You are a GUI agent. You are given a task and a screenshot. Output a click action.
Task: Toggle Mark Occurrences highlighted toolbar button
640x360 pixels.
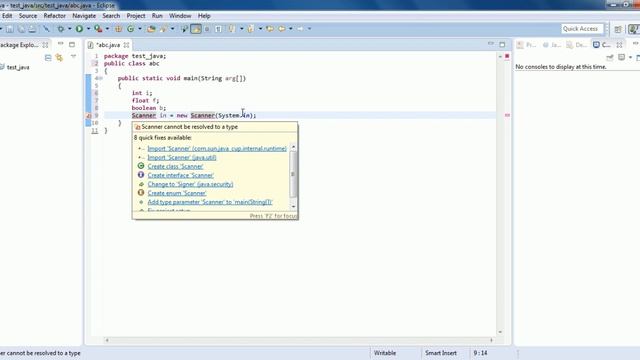[x=196, y=29]
